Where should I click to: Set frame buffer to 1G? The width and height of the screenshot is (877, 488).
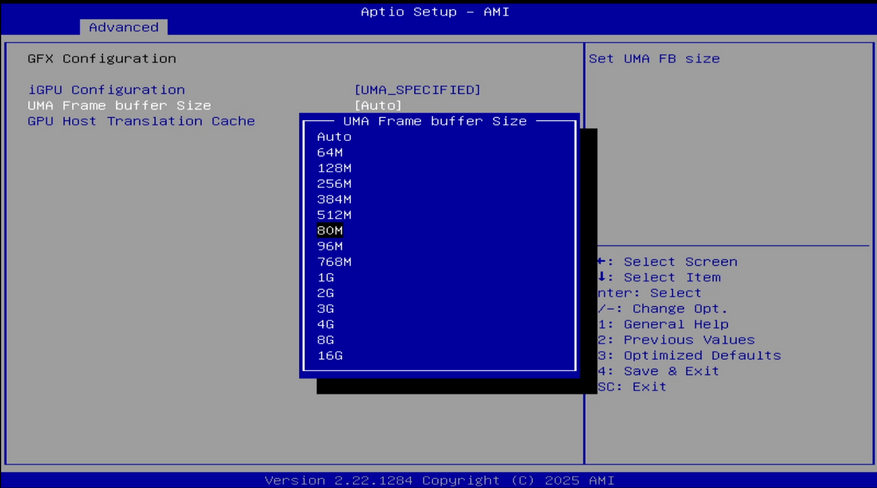pos(325,278)
